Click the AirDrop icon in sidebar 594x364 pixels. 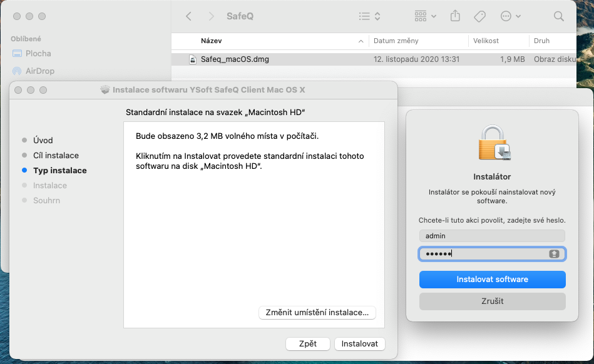point(17,71)
